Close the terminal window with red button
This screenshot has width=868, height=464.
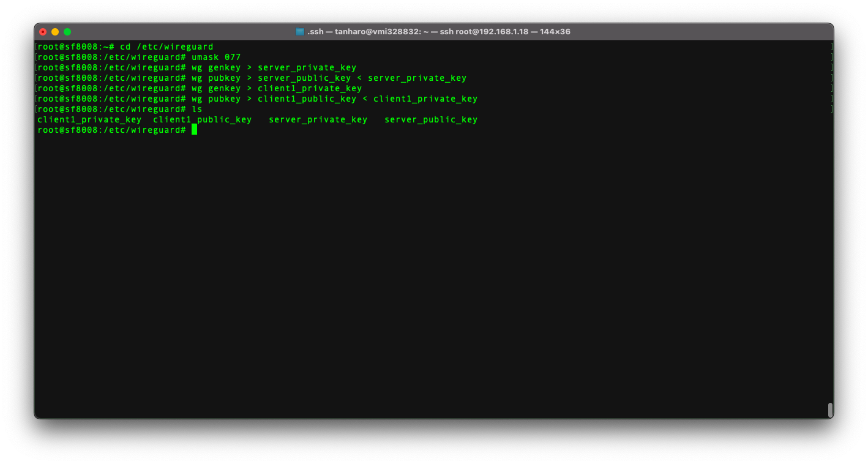tap(43, 32)
